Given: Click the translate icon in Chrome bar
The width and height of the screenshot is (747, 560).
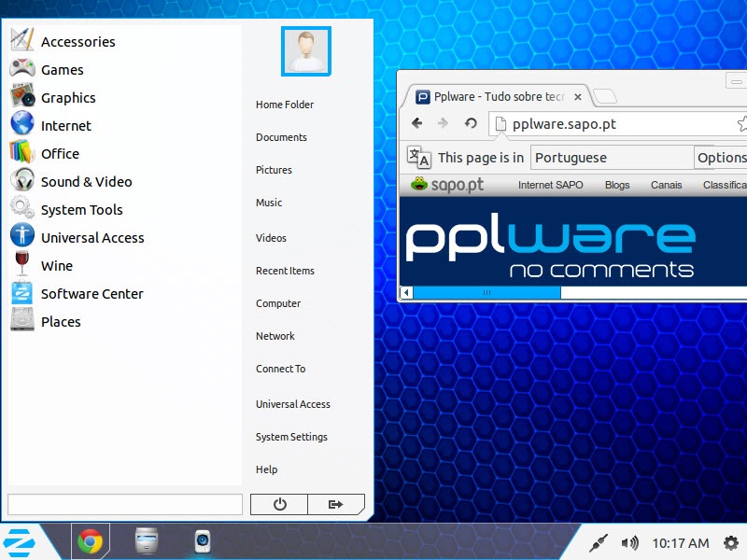Looking at the screenshot, I should [419, 157].
